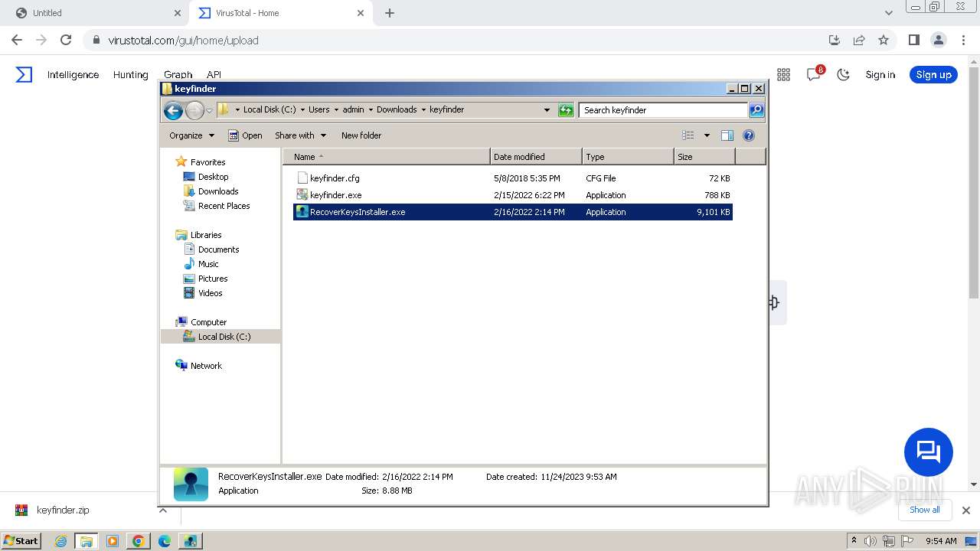This screenshot has height=551, width=980.
Task: Open the VirusTotal apps grid
Action: (x=783, y=74)
